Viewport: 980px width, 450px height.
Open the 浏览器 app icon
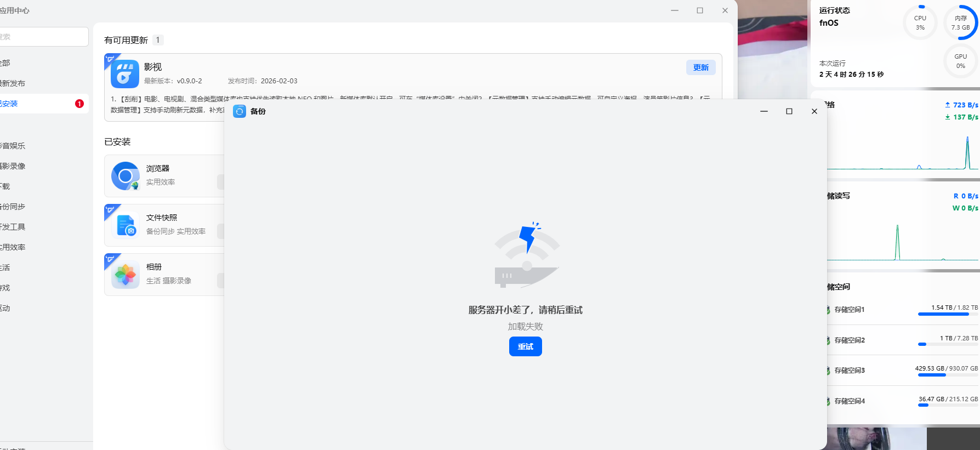coord(126,176)
